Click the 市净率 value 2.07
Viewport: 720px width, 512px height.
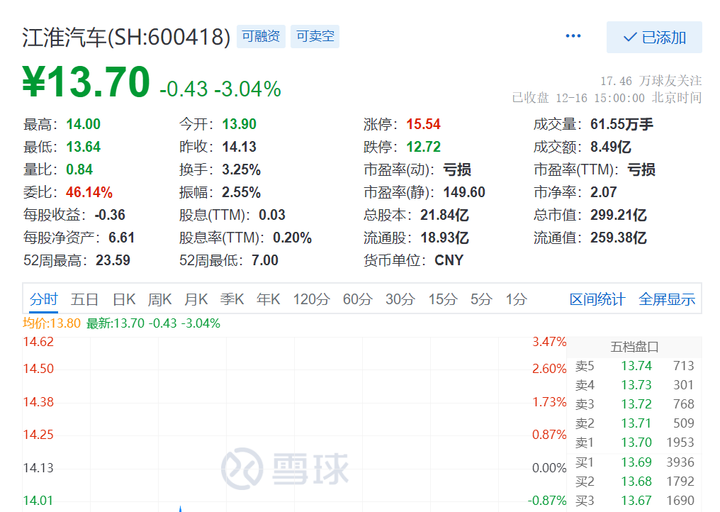[603, 192]
